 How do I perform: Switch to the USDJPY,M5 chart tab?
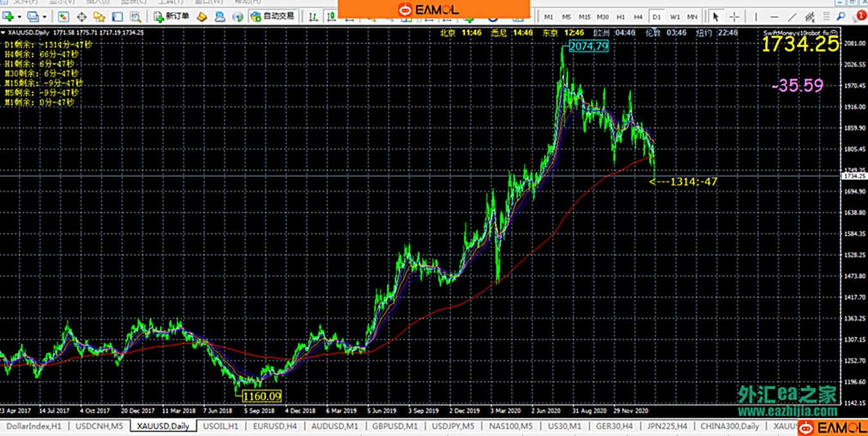tap(453, 426)
